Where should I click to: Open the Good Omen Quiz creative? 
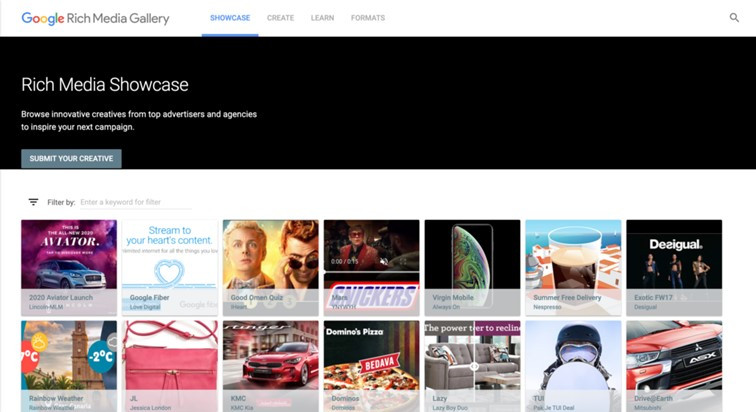click(270, 267)
